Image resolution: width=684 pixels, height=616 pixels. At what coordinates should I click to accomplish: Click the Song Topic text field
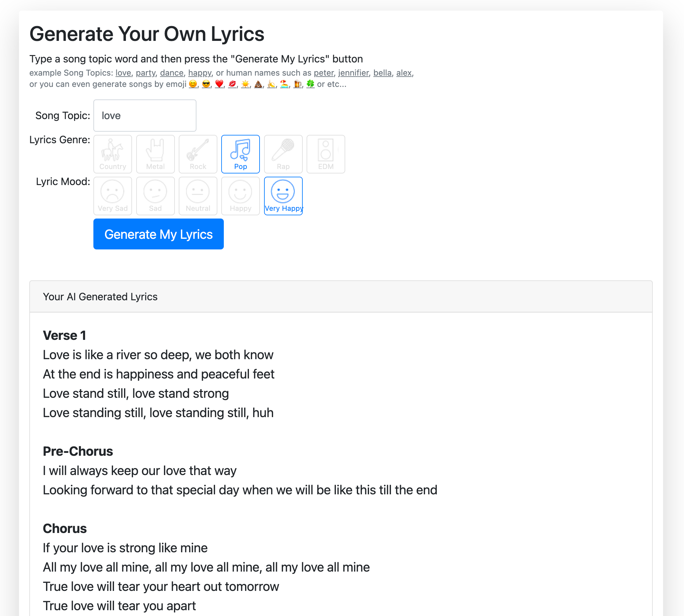click(x=145, y=116)
